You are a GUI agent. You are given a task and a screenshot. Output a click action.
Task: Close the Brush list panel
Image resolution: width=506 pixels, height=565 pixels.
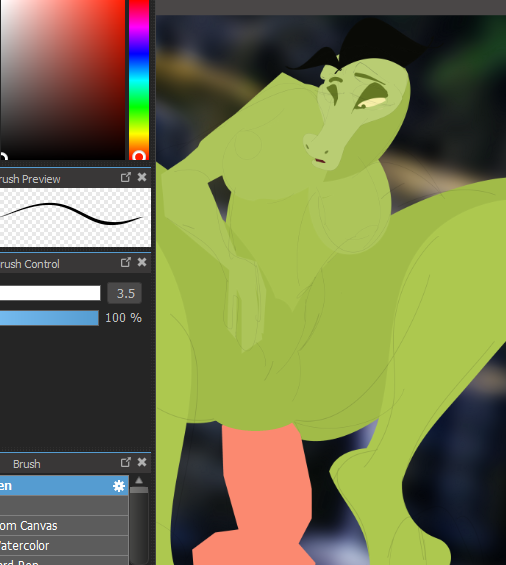(142, 462)
